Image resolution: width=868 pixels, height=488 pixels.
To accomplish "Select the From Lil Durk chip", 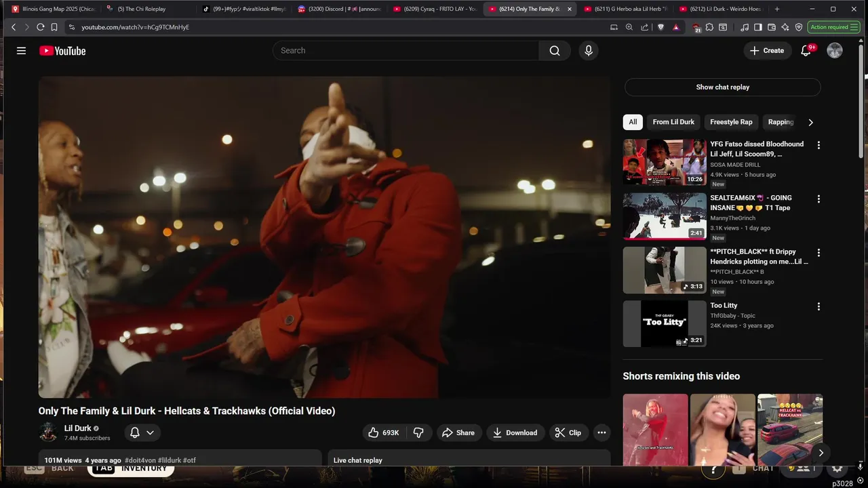I will click(673, 122).
